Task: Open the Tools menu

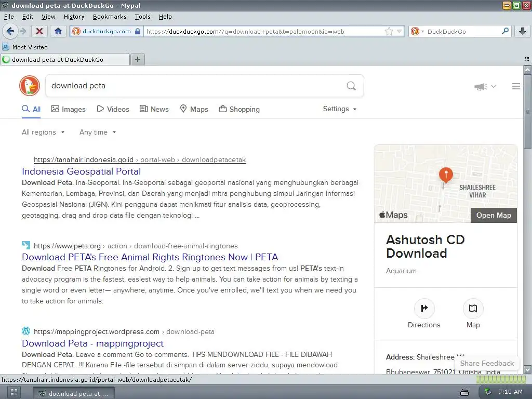Action: click(142, 17)
